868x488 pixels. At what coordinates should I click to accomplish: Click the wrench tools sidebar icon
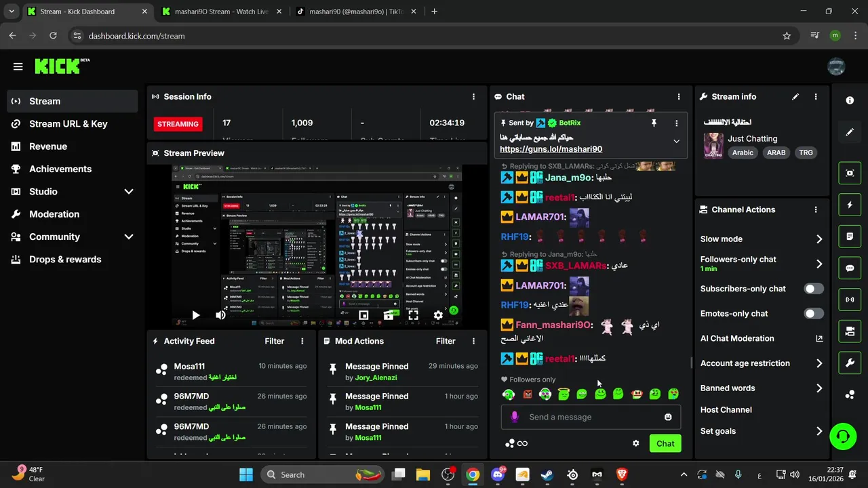tap(850, 363)
